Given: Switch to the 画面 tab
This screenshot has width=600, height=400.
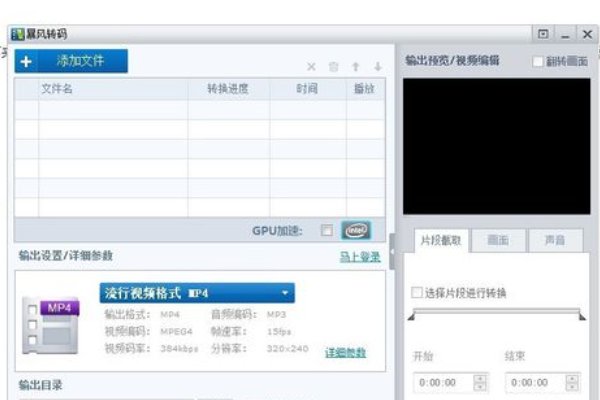Looking at the screenshot, I should click(x=498, y=241).
